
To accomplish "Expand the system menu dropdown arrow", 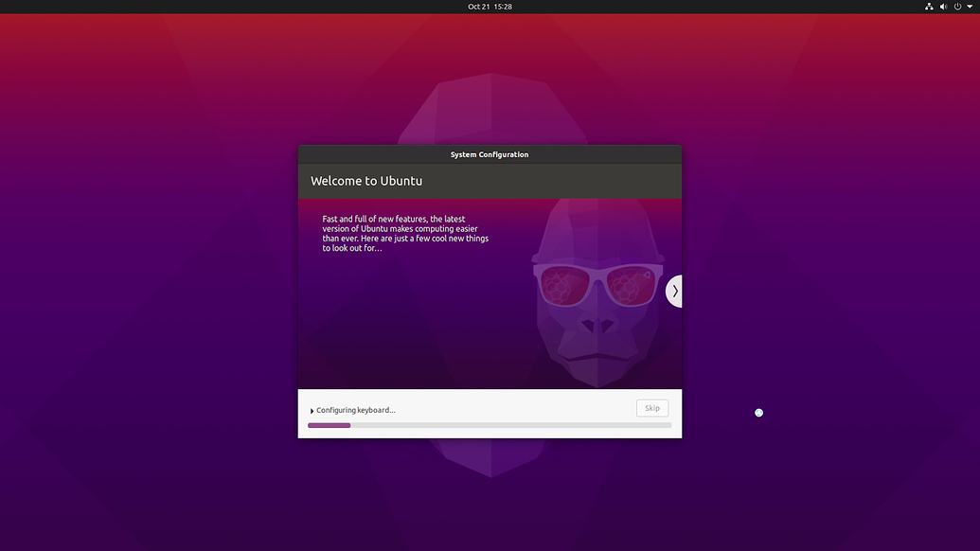I will tap(970, 7).
